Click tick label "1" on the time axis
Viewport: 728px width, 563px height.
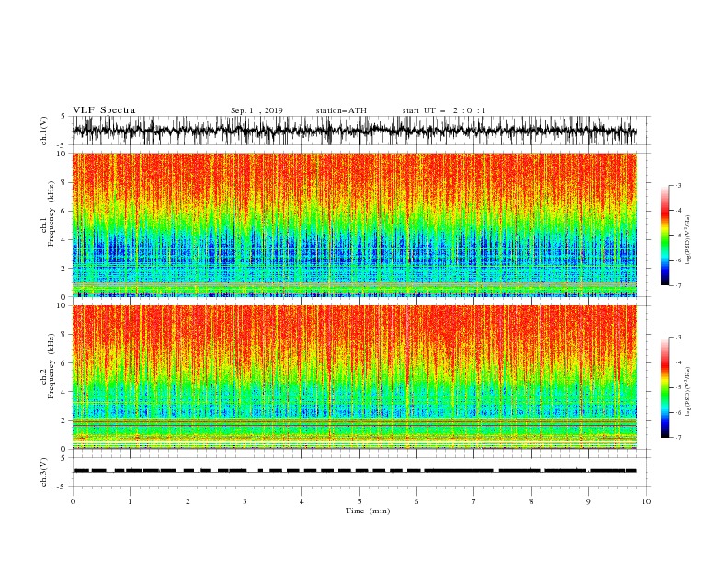131,501
